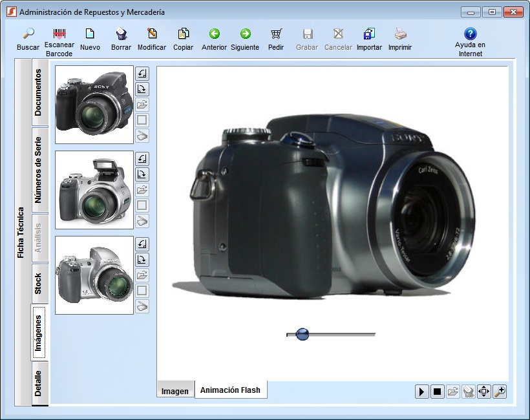Maximize the application window
530x420 pixels.
coord(492,12)
